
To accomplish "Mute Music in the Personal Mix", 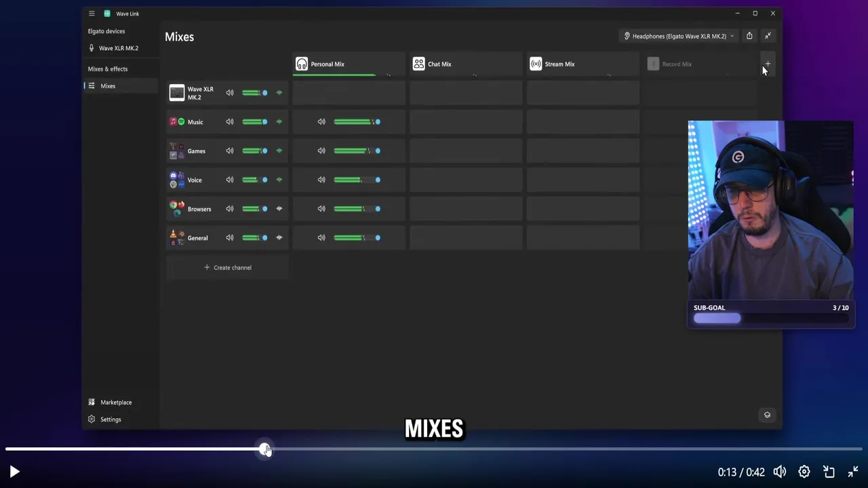I will pos(321,122).
